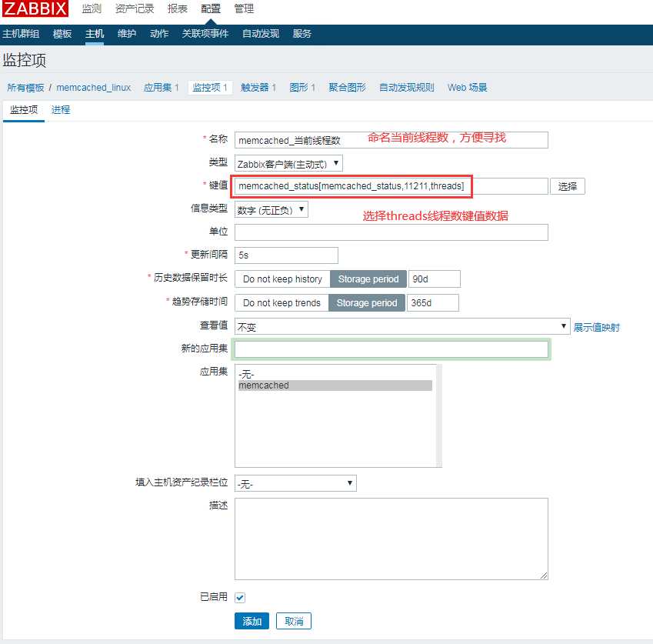Switch to the 进程 tab
The width and height of the screenshot is (653, 644).
coord(61,110)
